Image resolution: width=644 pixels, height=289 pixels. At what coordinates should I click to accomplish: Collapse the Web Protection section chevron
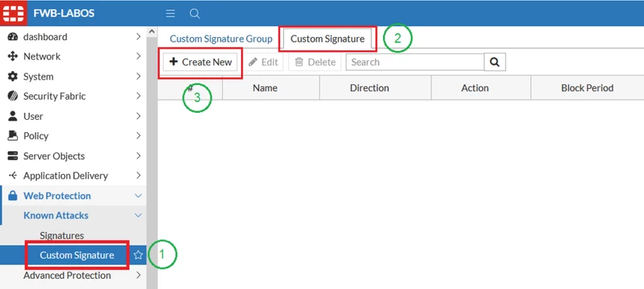(138, 195)
